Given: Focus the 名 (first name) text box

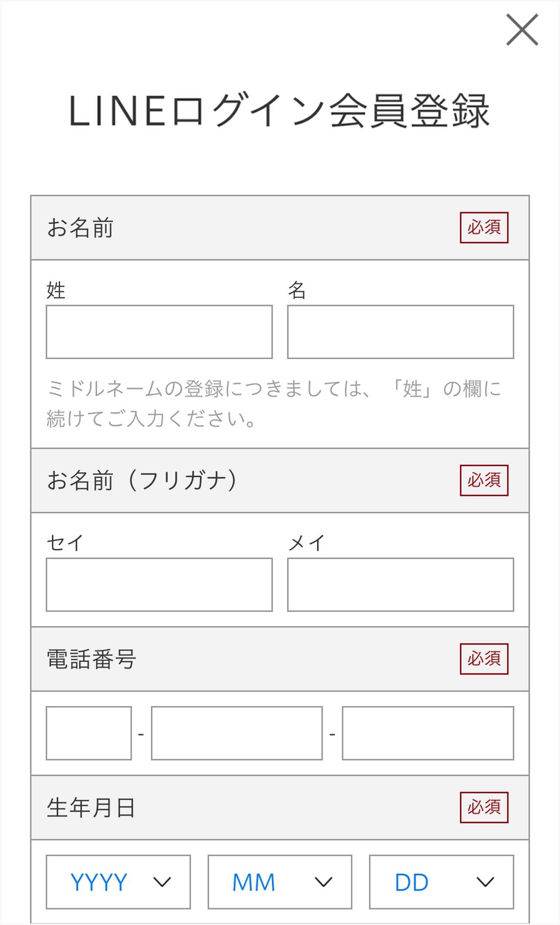Looking at the screenshot, I should point(400,332).
